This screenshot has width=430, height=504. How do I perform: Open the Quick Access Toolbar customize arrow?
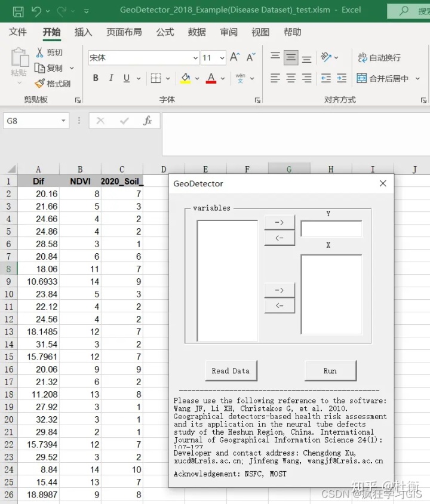[x=86, y=11]
